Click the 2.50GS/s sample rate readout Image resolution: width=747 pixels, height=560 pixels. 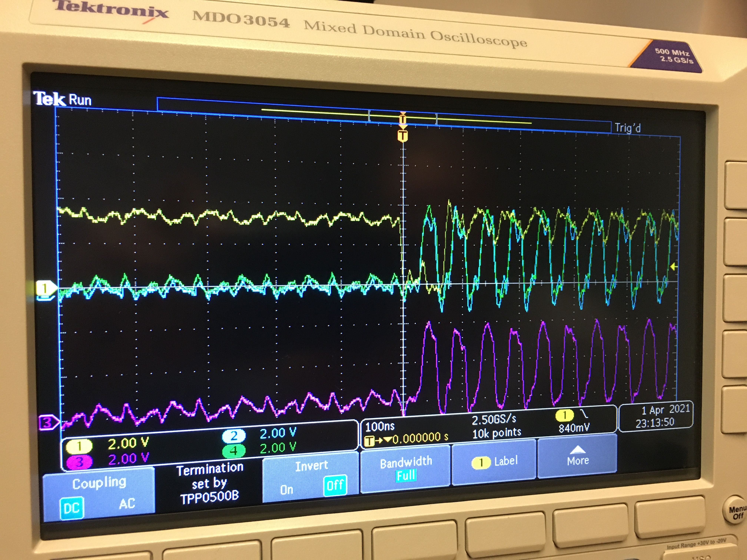pos(494,420)
